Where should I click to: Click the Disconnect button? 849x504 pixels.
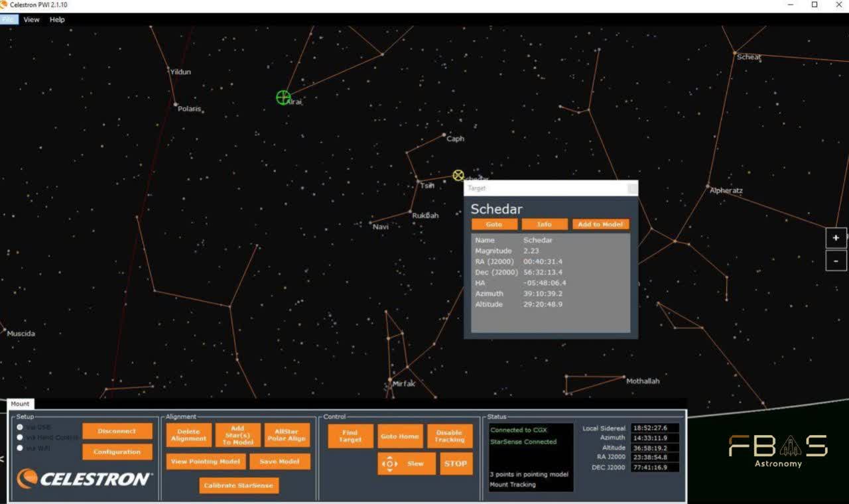tap(117, 431)
